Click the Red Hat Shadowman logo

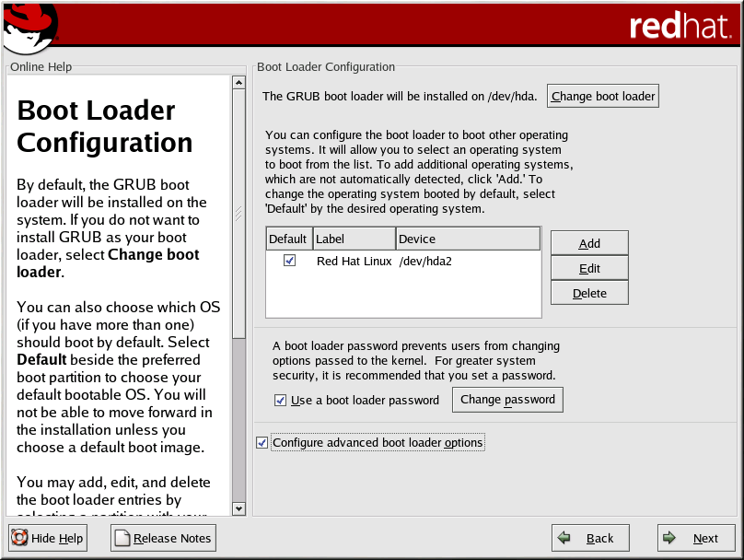(x=29, y=28)
